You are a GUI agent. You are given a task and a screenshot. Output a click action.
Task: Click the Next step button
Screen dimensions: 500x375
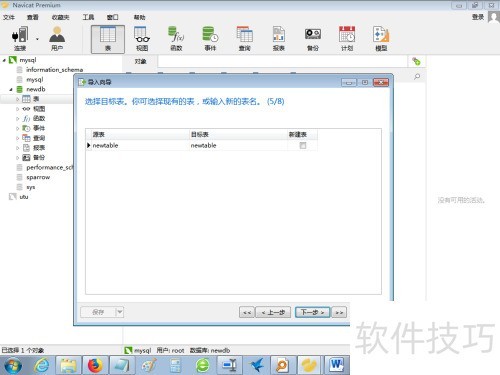point(312,312)
